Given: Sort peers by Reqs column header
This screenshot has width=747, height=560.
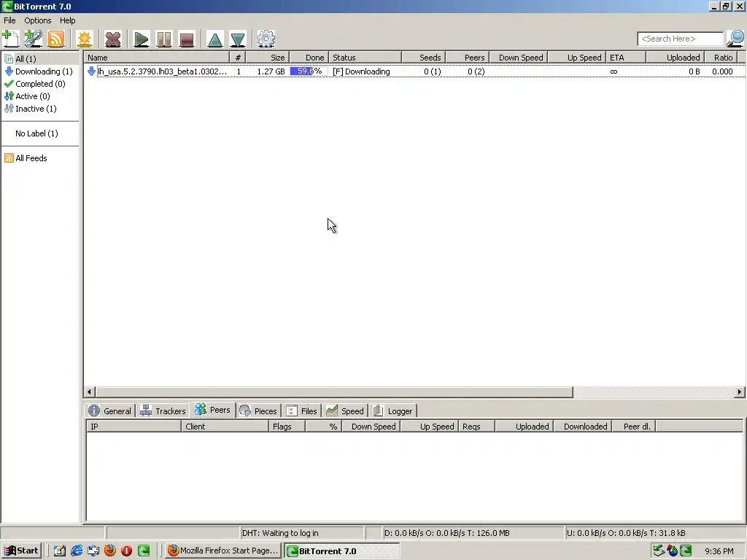Looking at the screenshot, I should tap(476, 426).
